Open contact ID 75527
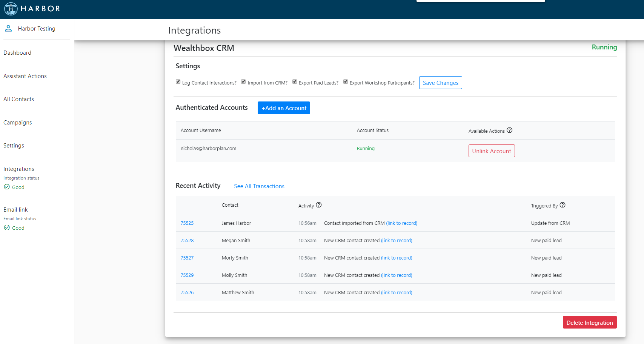This screenshot has width=644, height=344. (187, 258)
